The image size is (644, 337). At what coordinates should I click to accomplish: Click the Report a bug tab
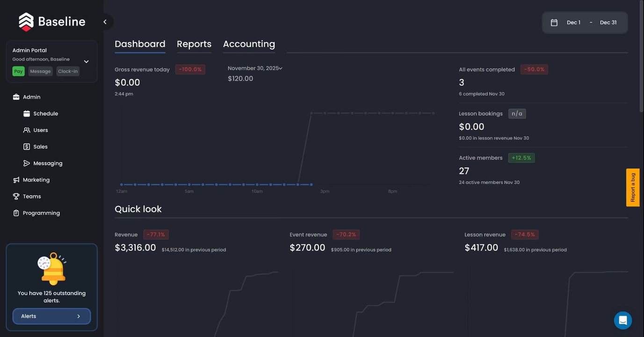[633, 188]
